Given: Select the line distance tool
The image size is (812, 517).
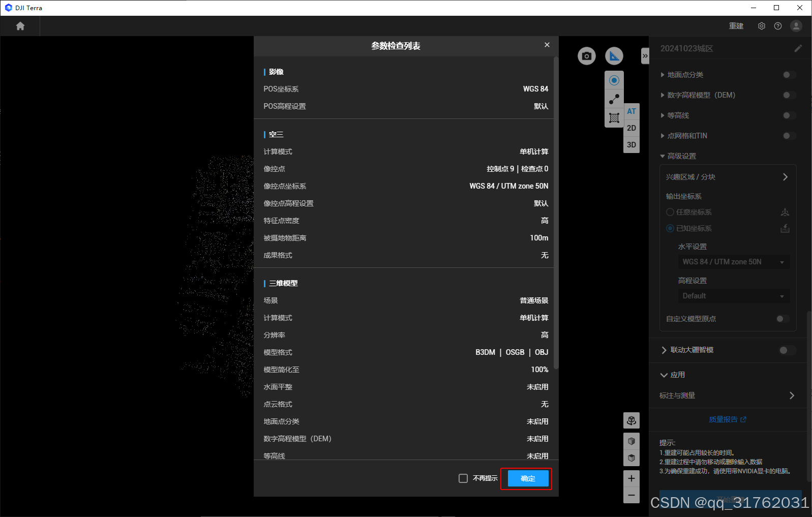Looking at the screenshot, I should 614,99.
